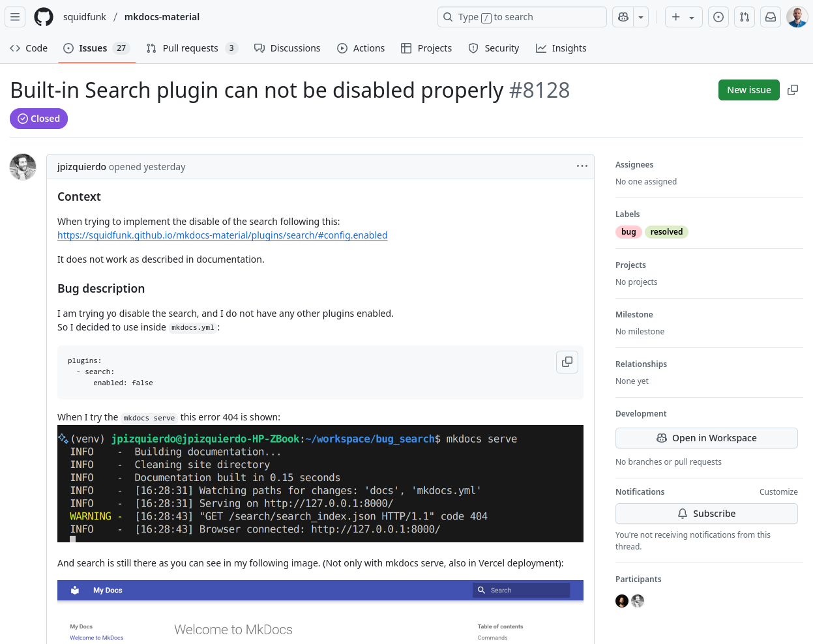Open the second participant avatar
The width and height of the screenshot is (813, 644).
coord(638,601)
